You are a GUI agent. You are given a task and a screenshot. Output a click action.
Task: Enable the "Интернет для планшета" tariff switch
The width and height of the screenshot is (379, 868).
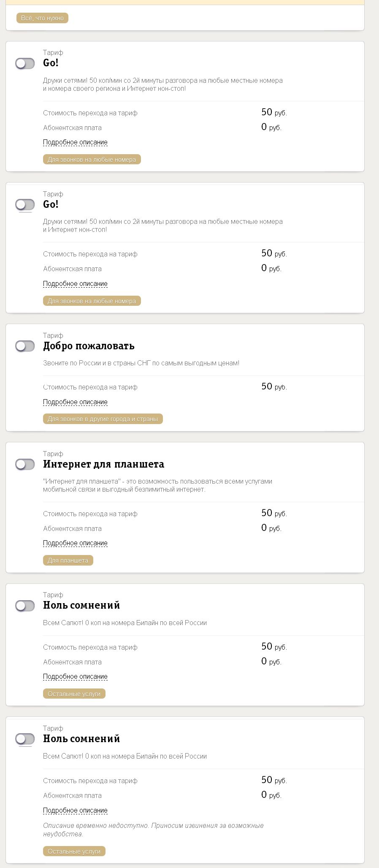click(25, 464)
